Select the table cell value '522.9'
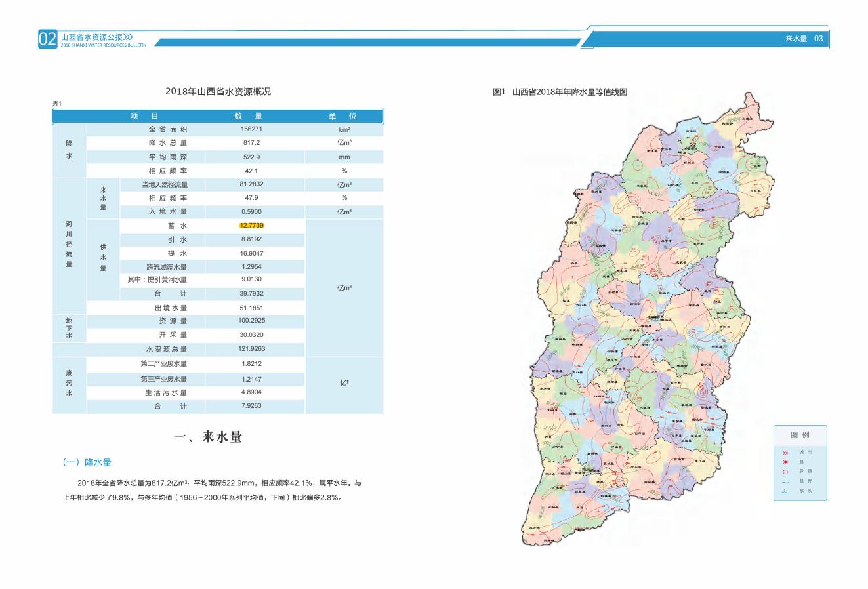 pyautogui.click(x=251, y=157)
